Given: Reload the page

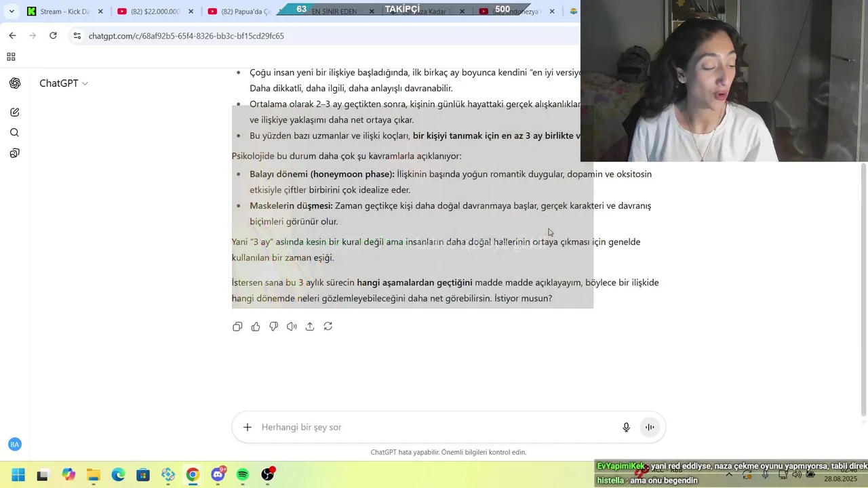Looking at the screenshot, I should [53, 36].
